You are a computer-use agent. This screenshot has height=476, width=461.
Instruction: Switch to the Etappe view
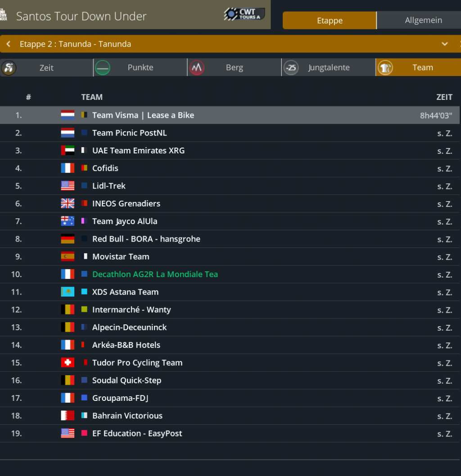[330, 21]
